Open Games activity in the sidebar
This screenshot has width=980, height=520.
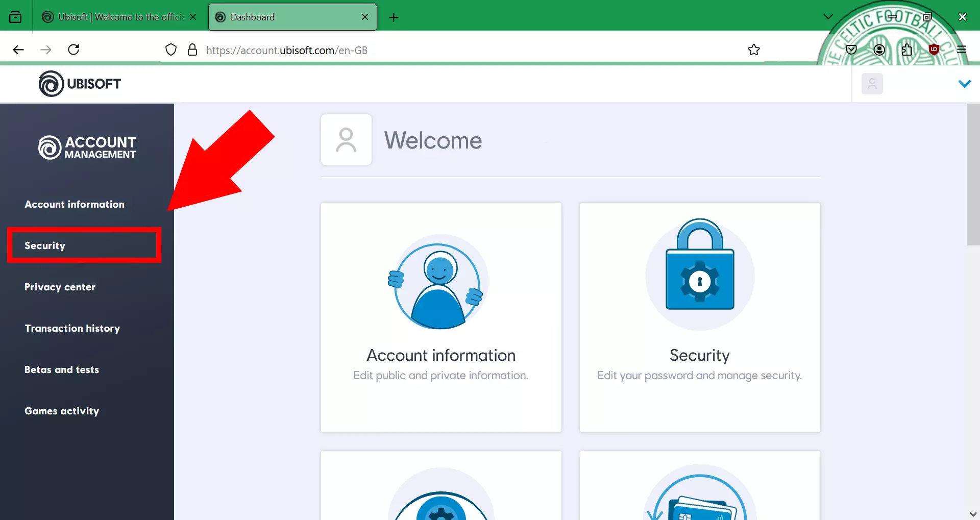[62, 411]
